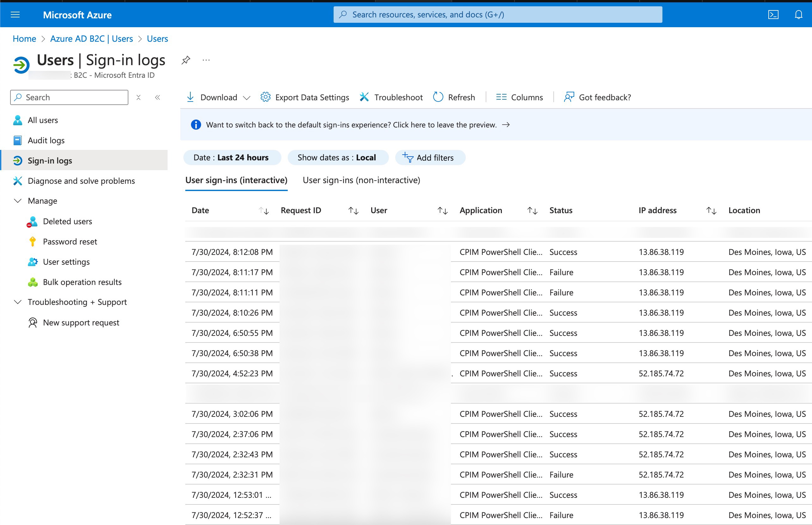The height and width of the screenshot is (525, 812).
Task: Collapse the Troubleshooting + Support section
Action: pyautogui.click(x=18, y=302)
